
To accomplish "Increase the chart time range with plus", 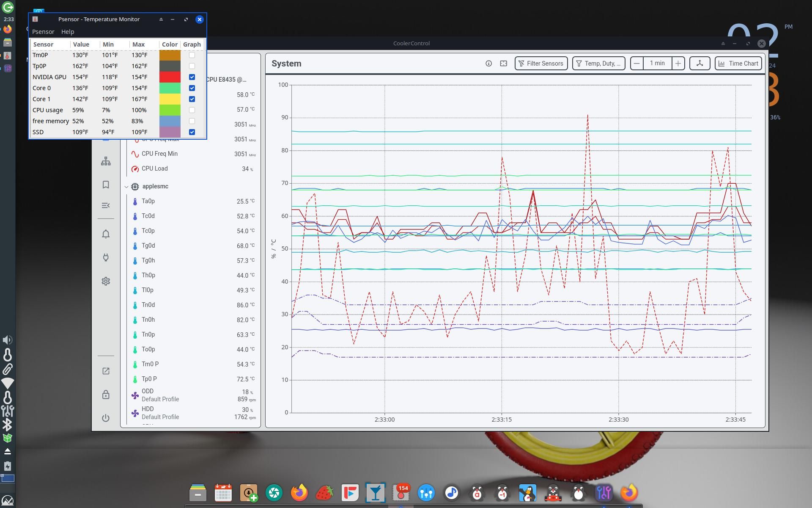I will pyautogui.click(x=678, y=63).
